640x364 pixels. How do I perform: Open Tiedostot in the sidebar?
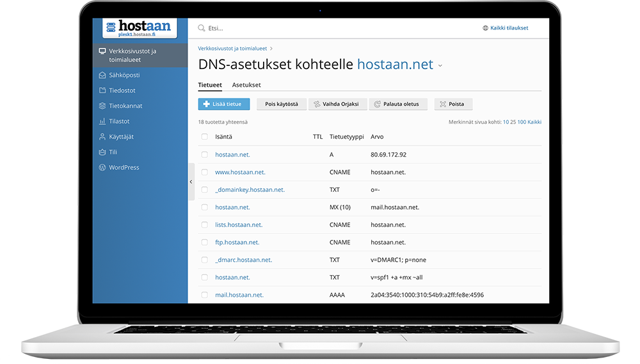[x=140, y=90]
